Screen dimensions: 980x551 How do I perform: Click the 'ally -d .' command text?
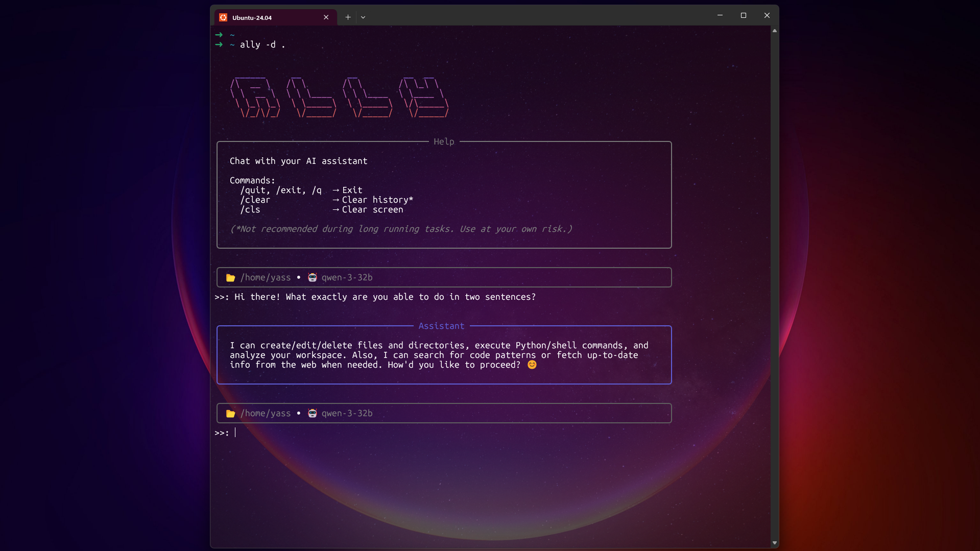262,45
